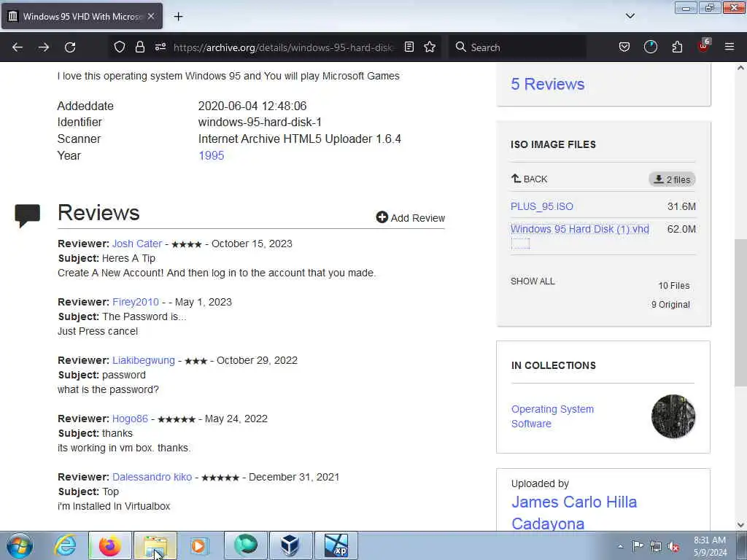The image size is (747, 560).
Task: Open the Firefox hamburger menu
Action: [729, 47]
